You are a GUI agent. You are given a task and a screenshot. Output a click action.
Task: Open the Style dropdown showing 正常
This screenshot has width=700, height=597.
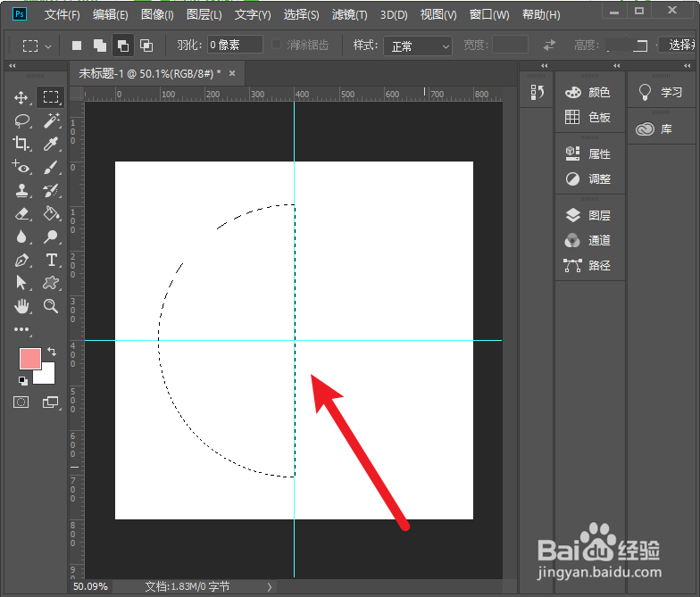(x=418, y=46)
